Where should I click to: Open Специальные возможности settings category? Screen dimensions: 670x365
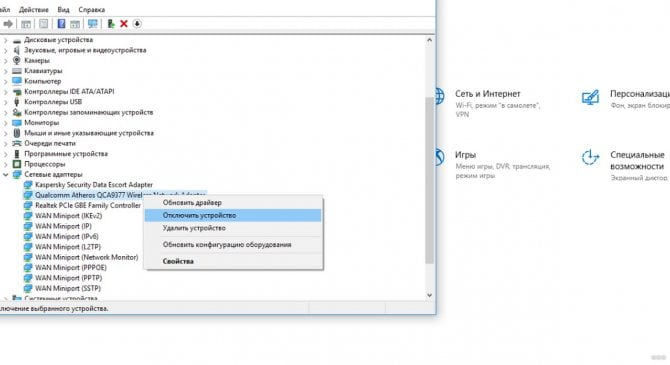pyautogui.click(x=637, y=160)
